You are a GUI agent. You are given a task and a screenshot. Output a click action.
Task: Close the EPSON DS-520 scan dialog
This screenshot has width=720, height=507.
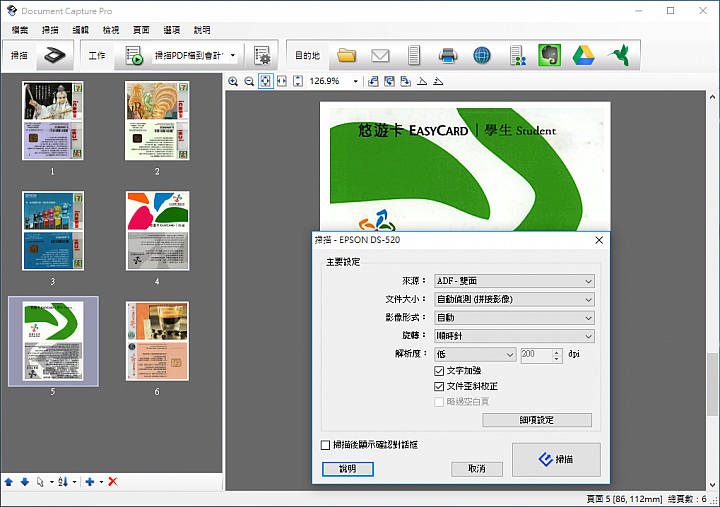599,240
